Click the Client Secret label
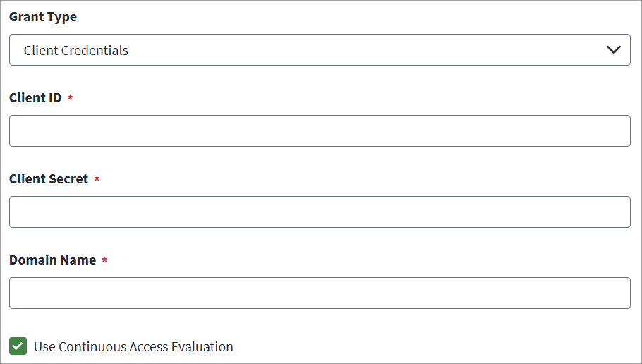The image size is (642, 364). click(49, 179)
